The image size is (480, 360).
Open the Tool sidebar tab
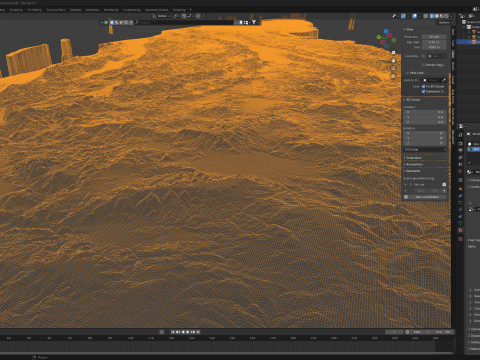pos(453,43)
